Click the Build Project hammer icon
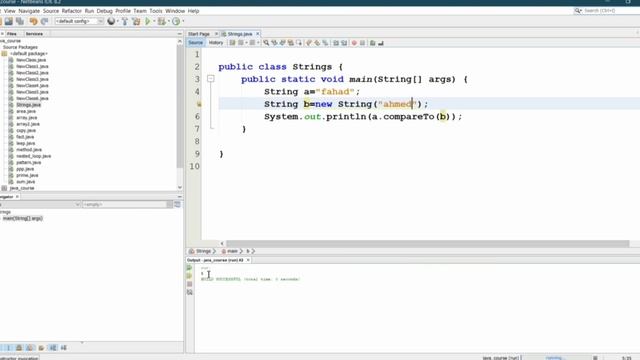 pyautogui.click(x=125, y=21)
